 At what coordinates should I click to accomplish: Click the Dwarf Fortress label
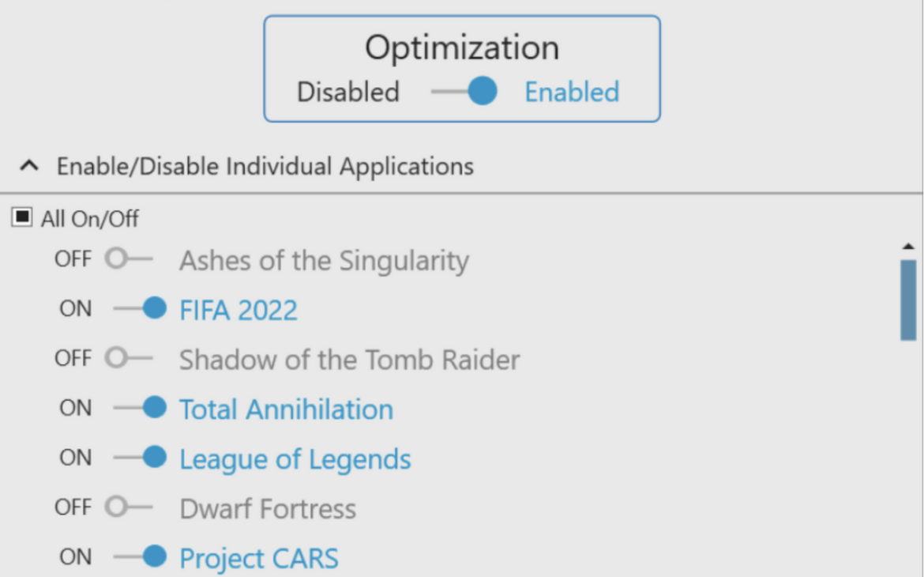267,508
